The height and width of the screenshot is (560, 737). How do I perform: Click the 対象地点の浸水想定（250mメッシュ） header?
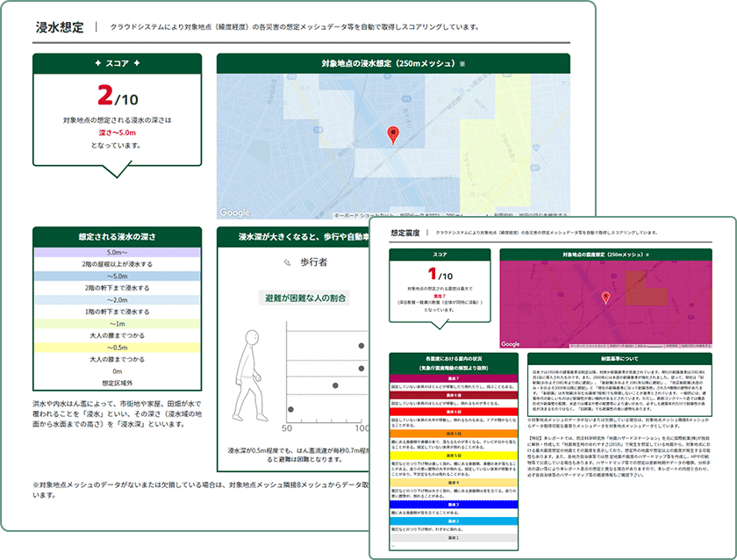(x=393, y=63)
